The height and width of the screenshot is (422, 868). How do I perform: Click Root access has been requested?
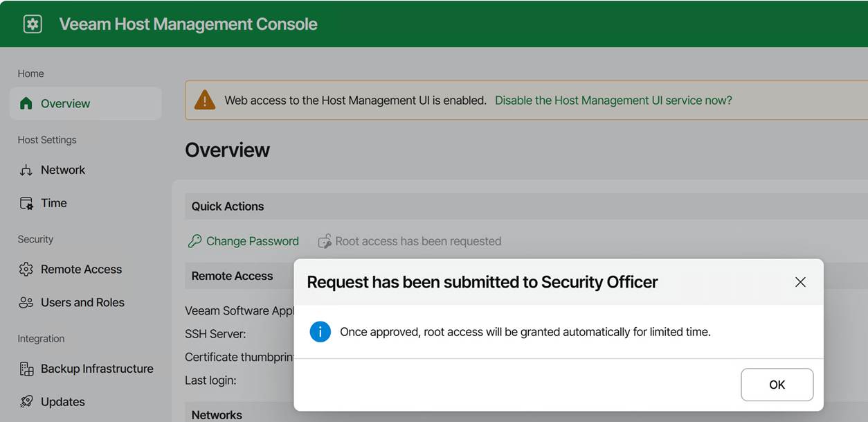[418, 241]
